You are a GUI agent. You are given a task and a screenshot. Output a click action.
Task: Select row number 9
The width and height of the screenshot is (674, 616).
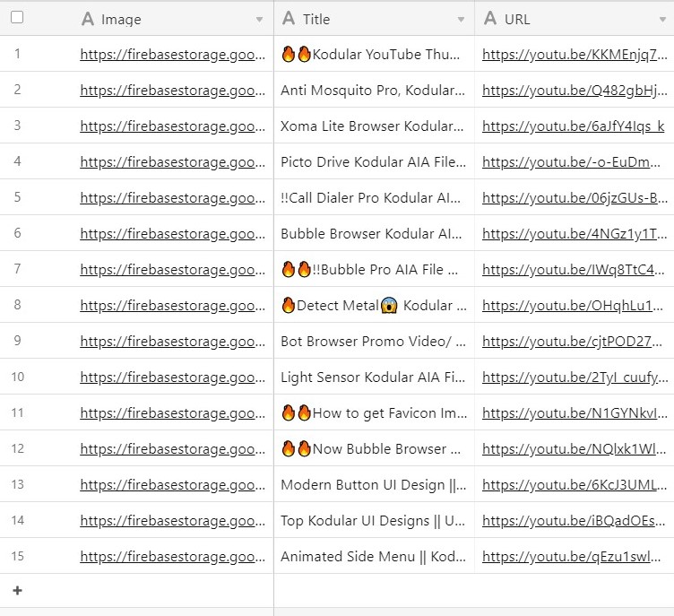17,341
